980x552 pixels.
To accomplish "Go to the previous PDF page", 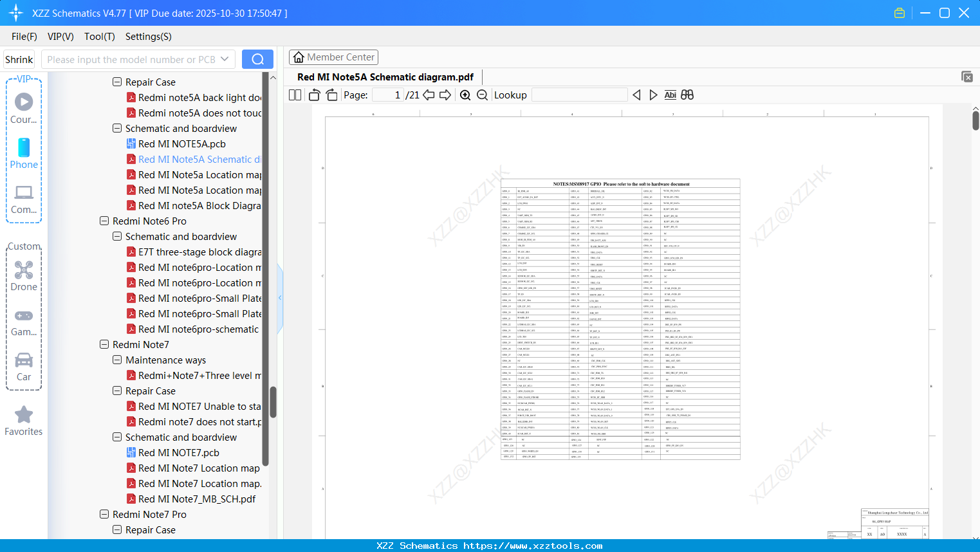I will [x=429, y=95].
